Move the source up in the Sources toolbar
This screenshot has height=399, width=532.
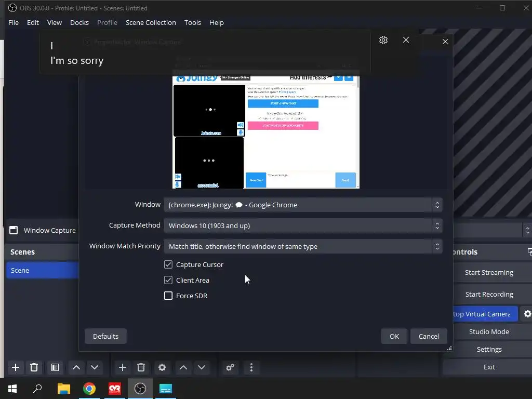coord(183,367)
